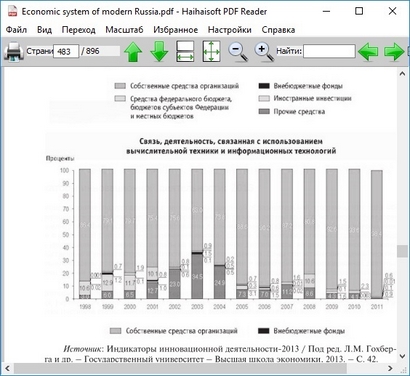Zoom out with the minus magnifier
Screen dimensions: 410x376
(238, 52)
